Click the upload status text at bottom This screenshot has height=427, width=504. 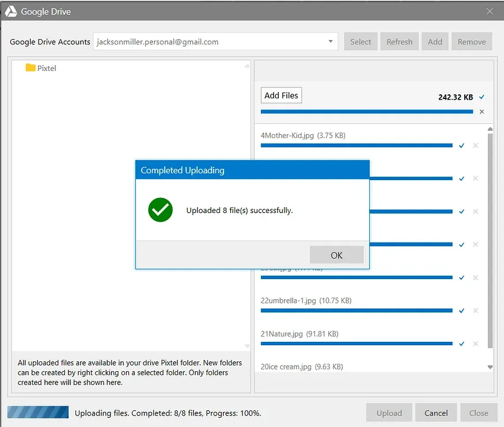[x=168, y=413]
